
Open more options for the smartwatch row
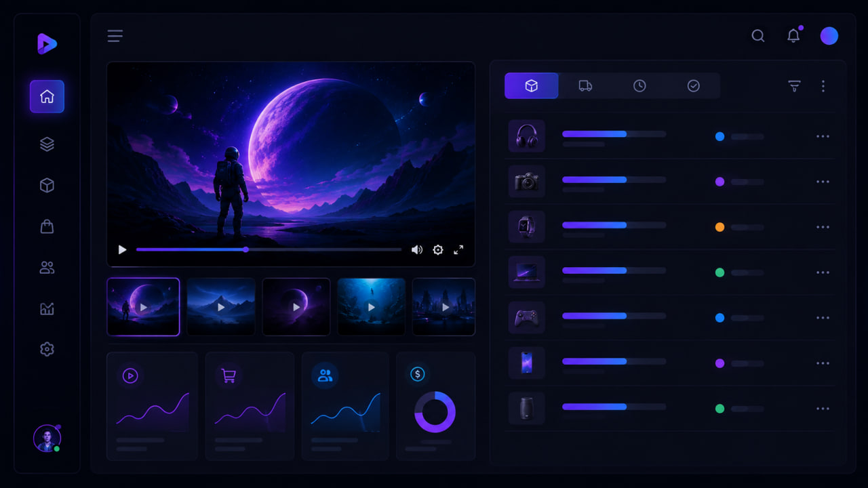coord(823,227)
